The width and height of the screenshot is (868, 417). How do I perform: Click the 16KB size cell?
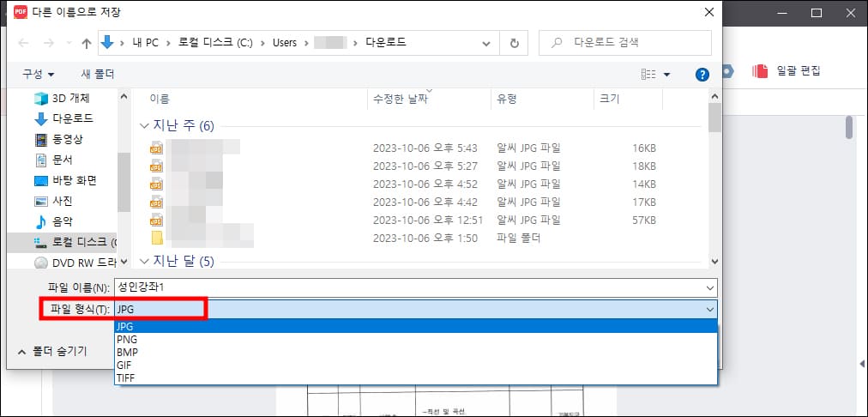(x=644, y=148)
